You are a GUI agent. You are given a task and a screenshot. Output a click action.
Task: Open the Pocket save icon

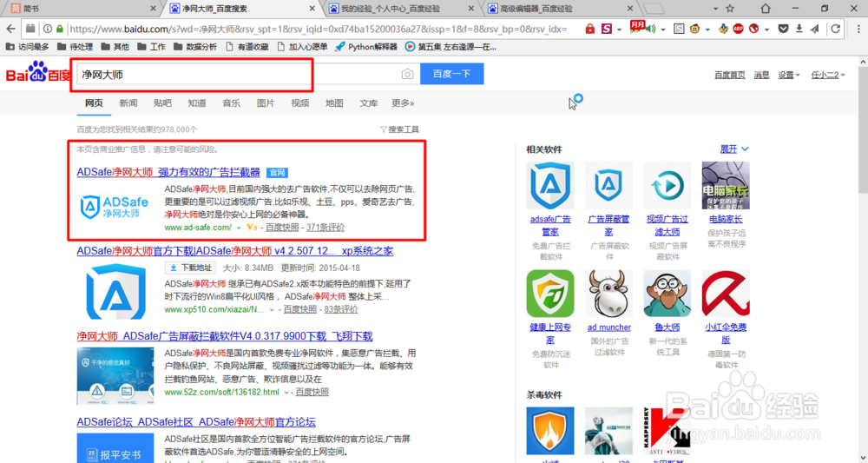pyautogui.click(x=783, y=29)
